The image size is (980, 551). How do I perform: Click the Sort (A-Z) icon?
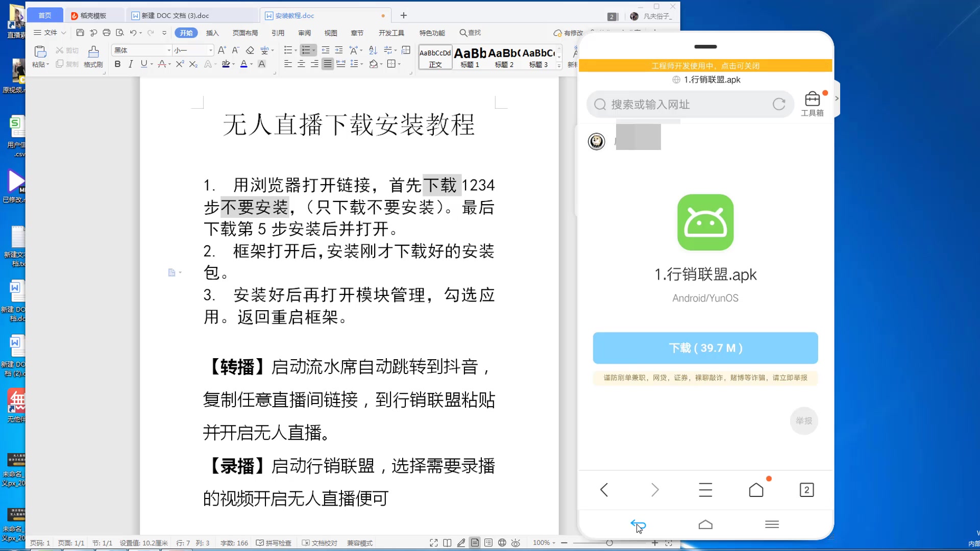(x=373, y=50)
